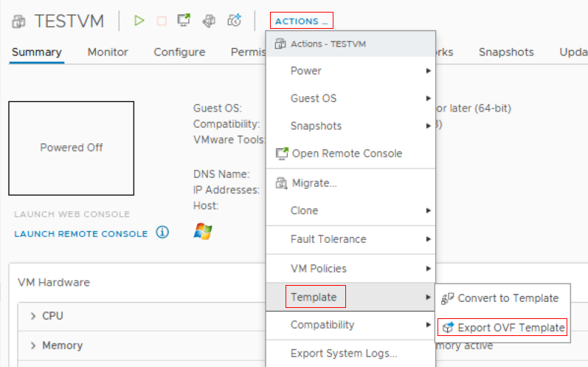588x367 pixels.
Task: Select Power in the Actions menu
Action: pyautogui.click(x=350, y=71)
